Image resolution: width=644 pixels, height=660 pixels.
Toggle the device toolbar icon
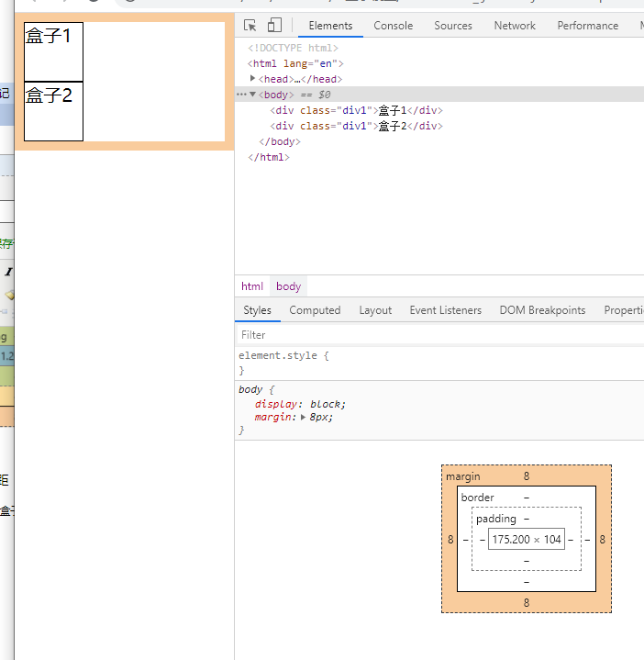[x=274, y=26]
